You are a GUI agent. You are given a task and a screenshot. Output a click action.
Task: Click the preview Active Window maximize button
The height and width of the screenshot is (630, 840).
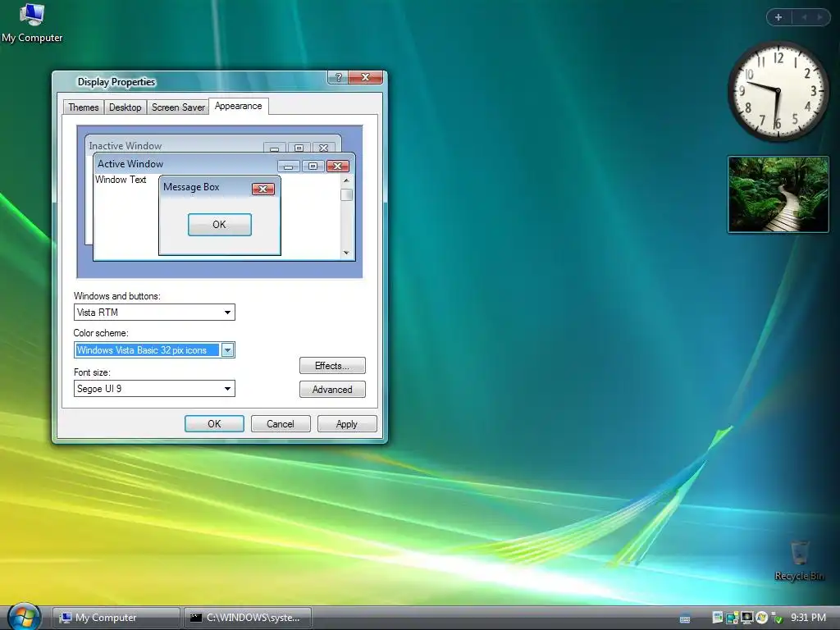coord(313,166)
